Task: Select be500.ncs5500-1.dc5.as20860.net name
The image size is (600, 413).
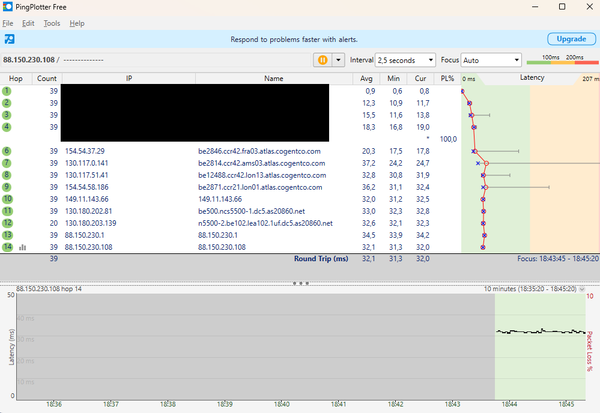Action: point(251,211)
